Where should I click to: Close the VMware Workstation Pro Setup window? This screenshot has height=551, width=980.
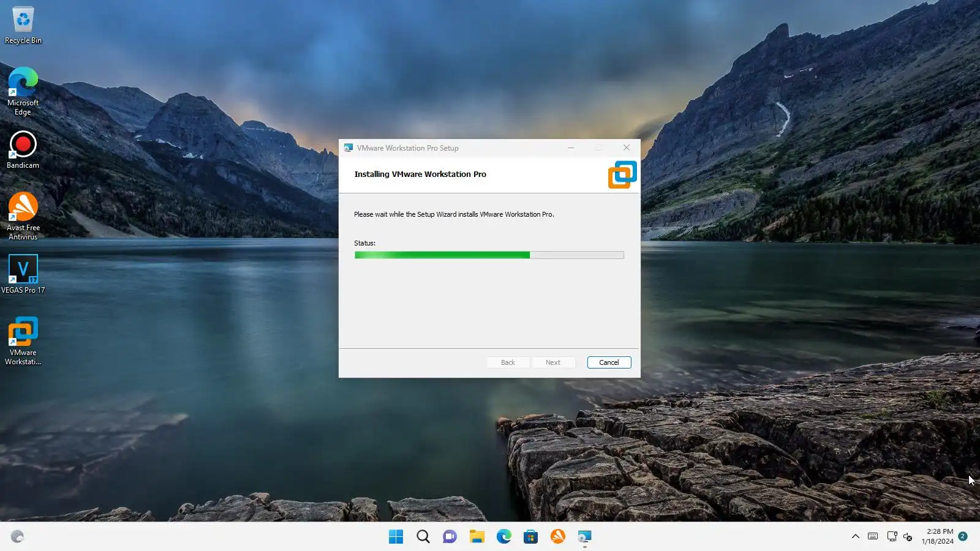(627, 148)
